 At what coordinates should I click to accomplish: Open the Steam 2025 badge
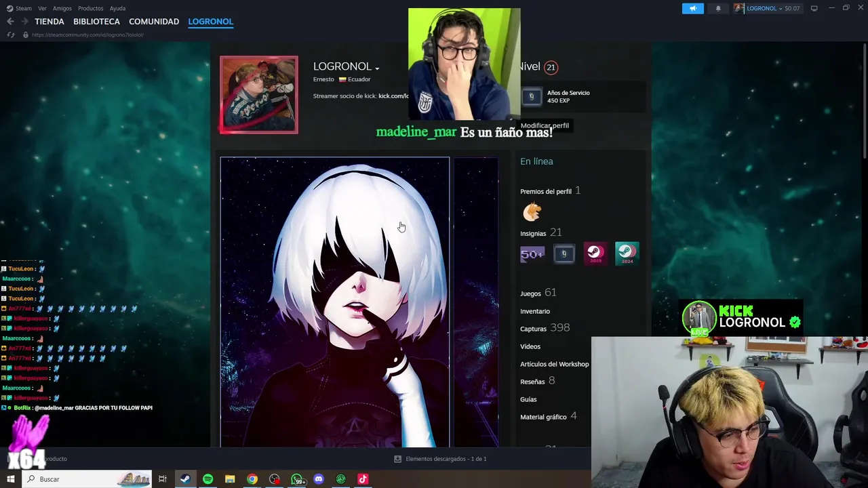(595, 253)
